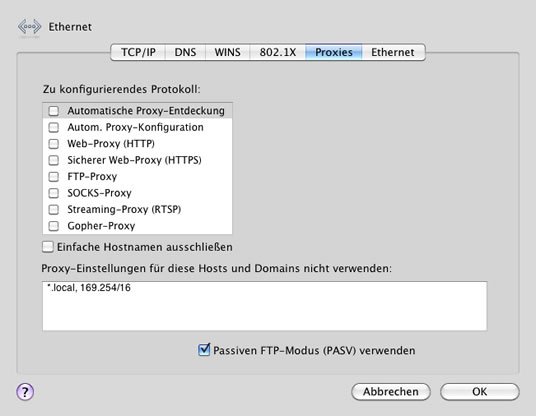Toggle the FTP-Proxy checkbox

(54, 176)
